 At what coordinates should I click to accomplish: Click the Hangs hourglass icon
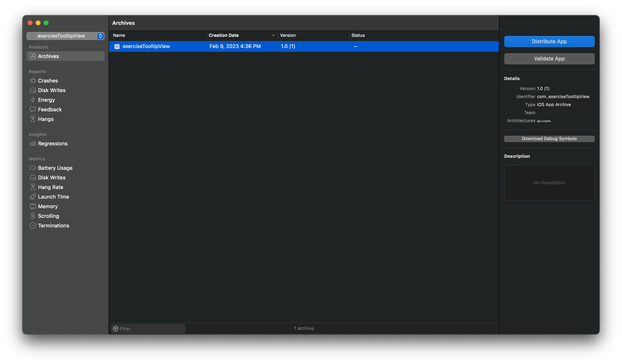tap(33, 119)
